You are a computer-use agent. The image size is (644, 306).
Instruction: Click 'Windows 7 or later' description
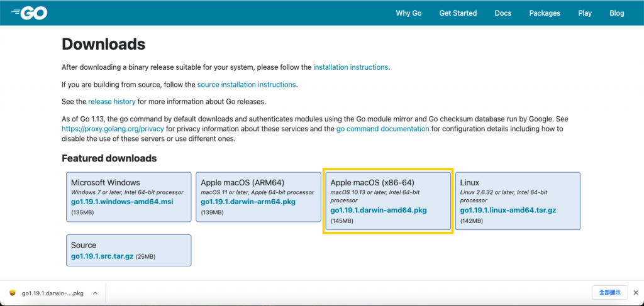click(x=127, y=192)
